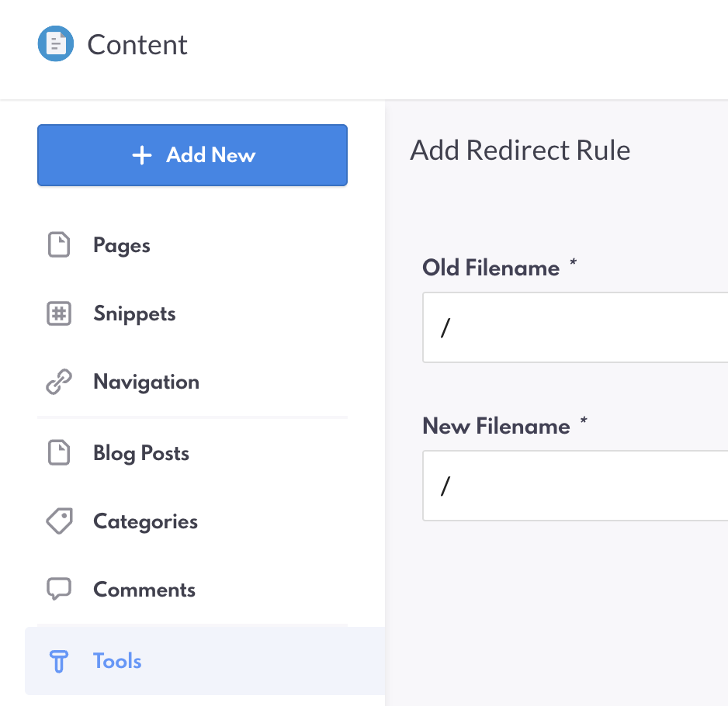Click the Content title text in header

coord(137,45)
